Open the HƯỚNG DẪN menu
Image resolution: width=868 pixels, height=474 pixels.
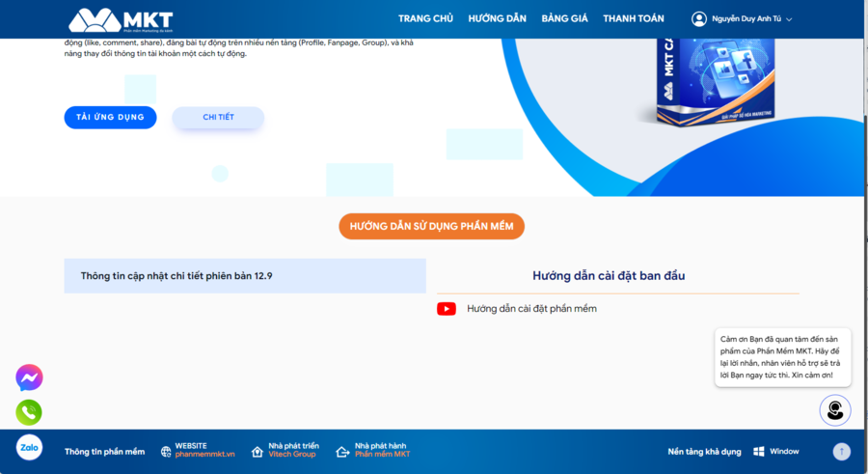point(497,19)
